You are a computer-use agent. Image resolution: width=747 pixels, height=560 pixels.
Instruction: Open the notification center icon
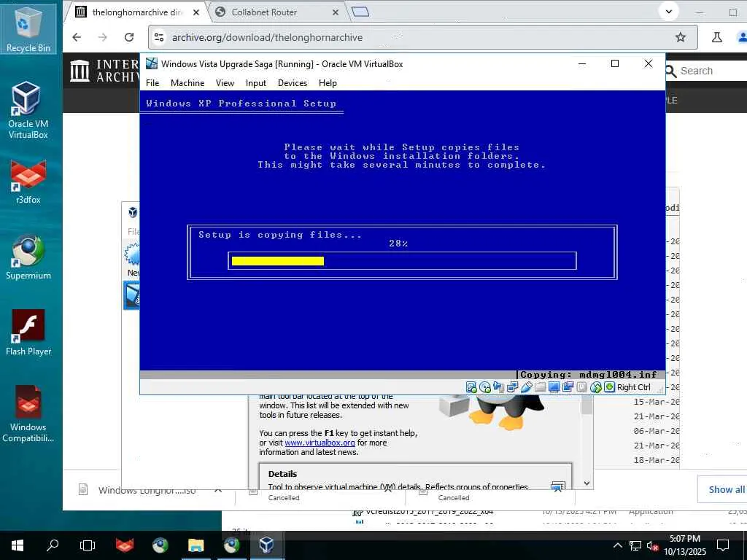pyautogui.click(x=723, y=545)
